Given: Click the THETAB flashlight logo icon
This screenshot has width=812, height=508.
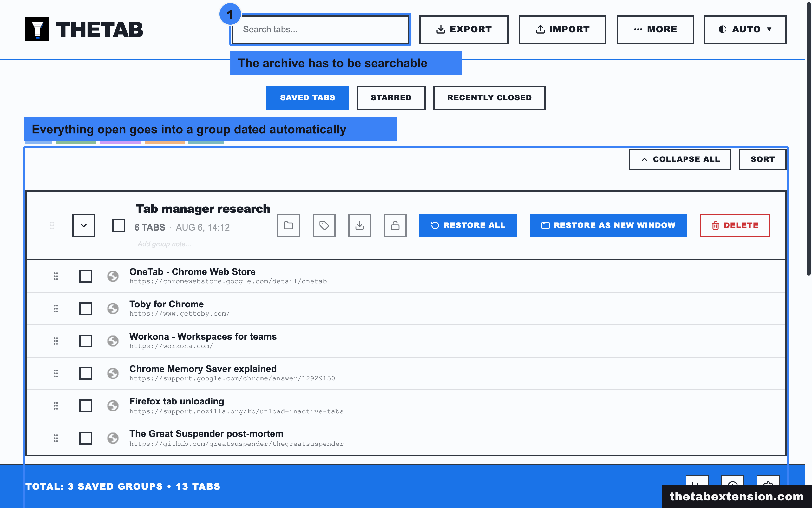Looking at the screenshot, I should click(37, 29).
